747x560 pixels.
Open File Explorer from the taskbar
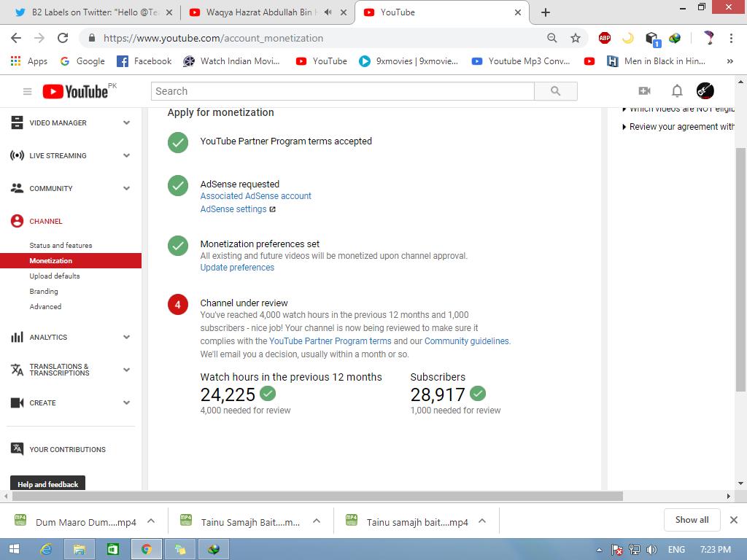(79, 549)
